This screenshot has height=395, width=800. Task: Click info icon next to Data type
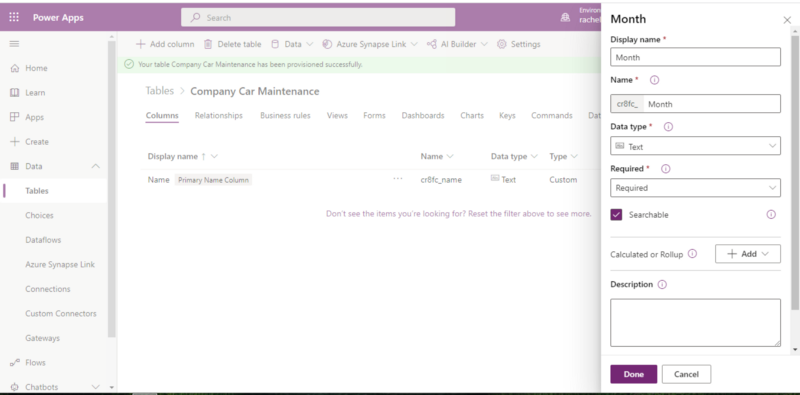point(668,127)
